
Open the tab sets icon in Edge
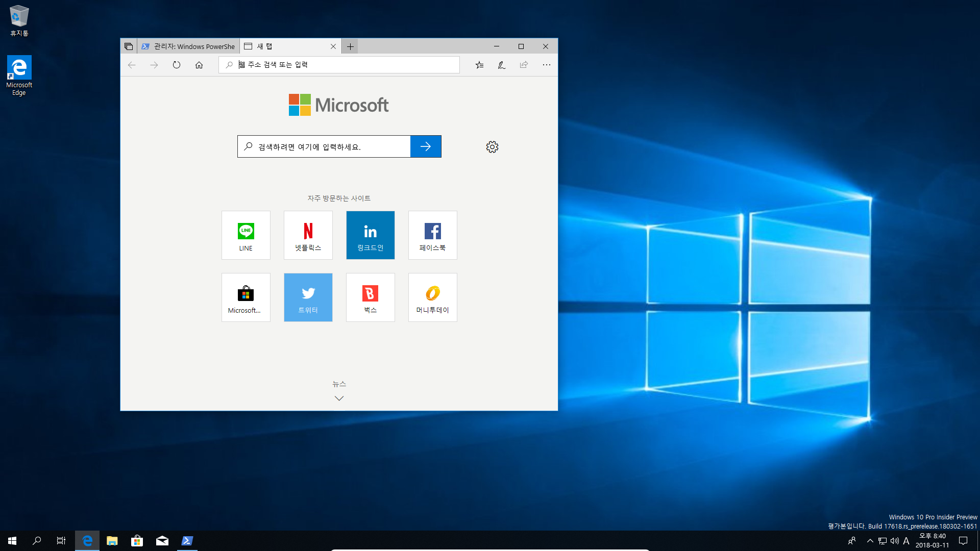(129, 46)
